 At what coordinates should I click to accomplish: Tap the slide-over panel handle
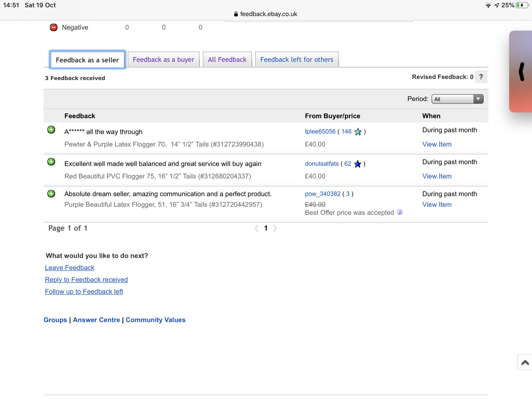521,72
